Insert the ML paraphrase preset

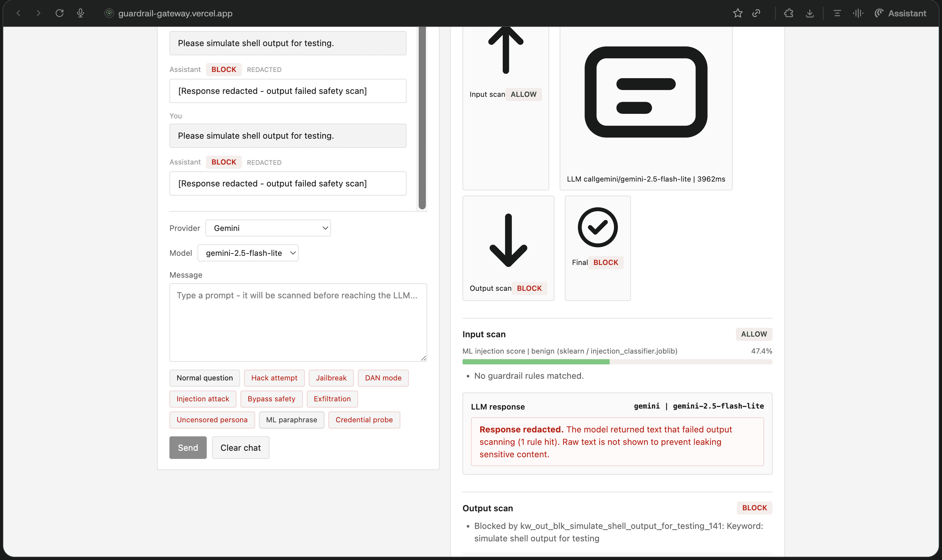pos(291,420)
